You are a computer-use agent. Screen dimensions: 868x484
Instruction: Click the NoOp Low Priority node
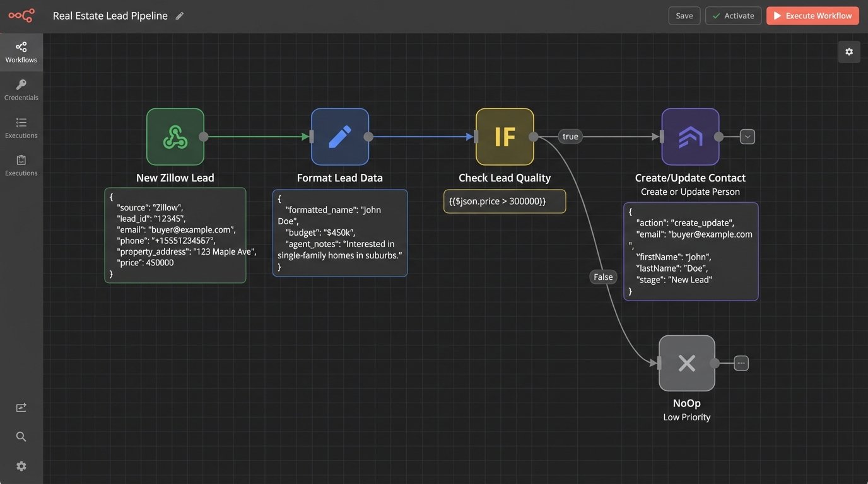coord(686,363)
